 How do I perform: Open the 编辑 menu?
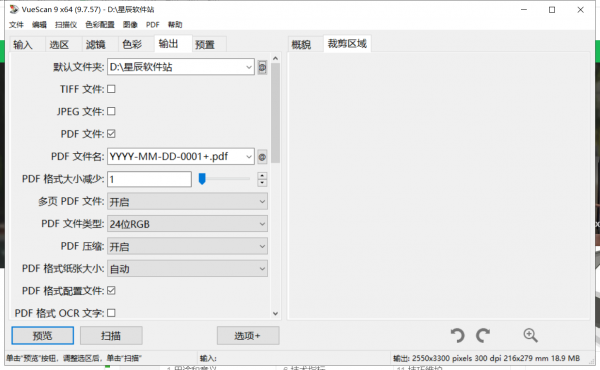click(39, 25)
